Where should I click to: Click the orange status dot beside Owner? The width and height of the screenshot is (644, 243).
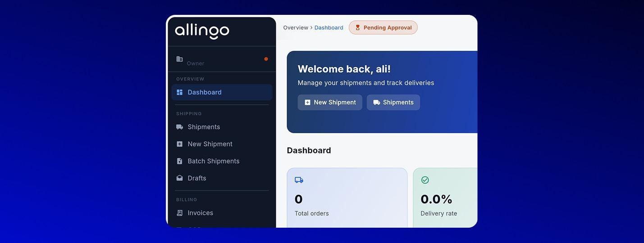(x=266, y=59)
